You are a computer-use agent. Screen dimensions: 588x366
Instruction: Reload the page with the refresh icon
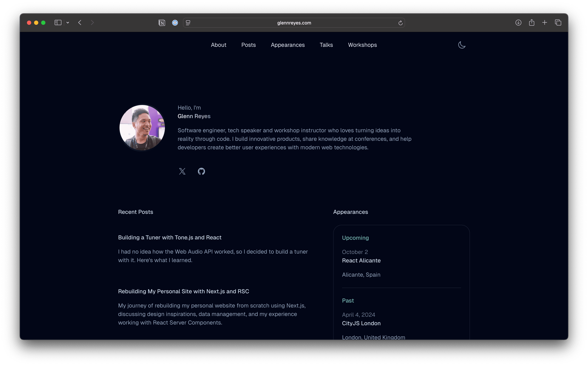(x=400, y=23)
